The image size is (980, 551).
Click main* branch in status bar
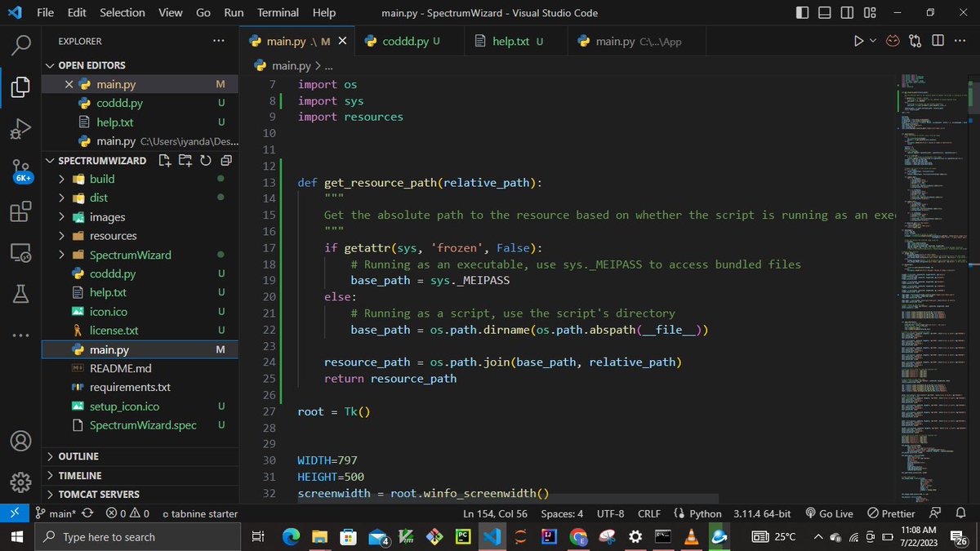[x=55, y=513]
